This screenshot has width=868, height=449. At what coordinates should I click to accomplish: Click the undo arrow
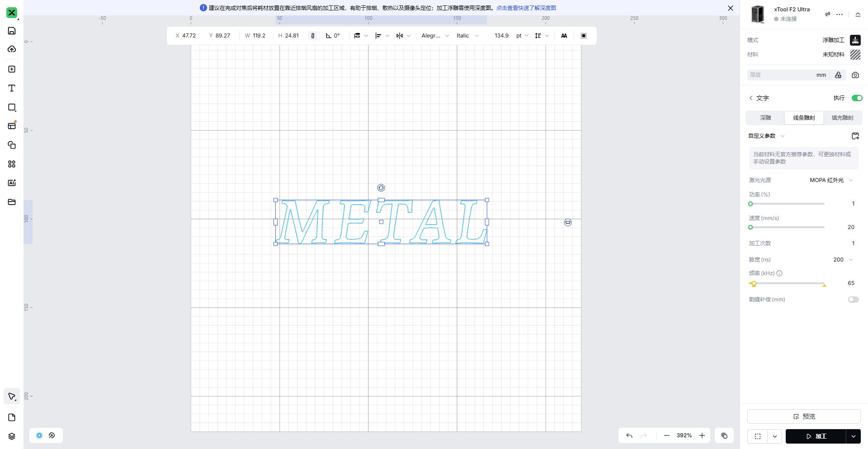pos(629,435)
